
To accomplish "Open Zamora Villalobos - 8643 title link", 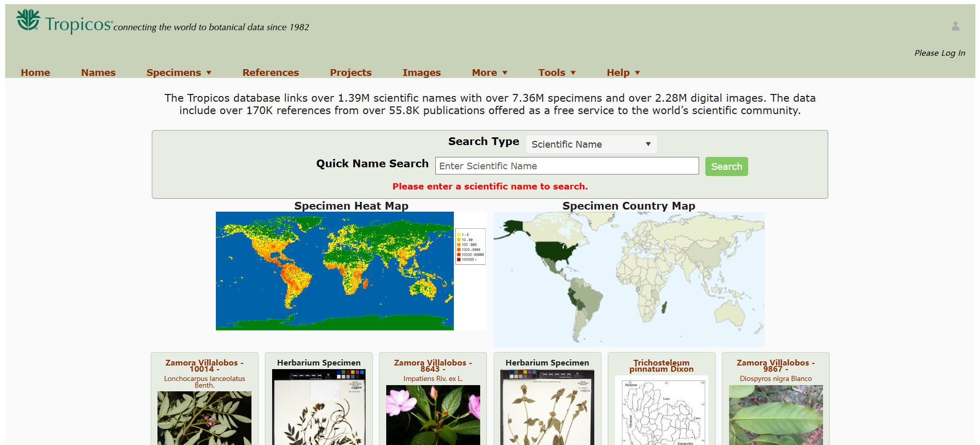I will tap(433, 366).
